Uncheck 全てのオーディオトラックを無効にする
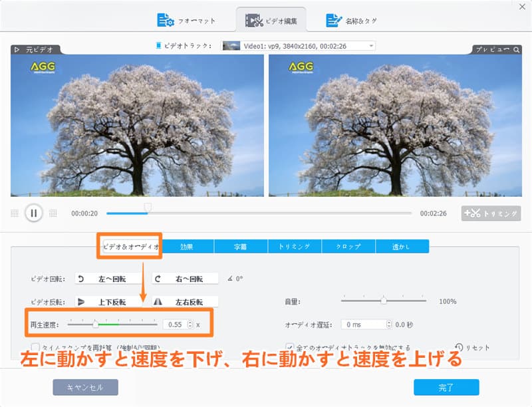Viewport: 532px width, 407px height. [x=290, y=345]
